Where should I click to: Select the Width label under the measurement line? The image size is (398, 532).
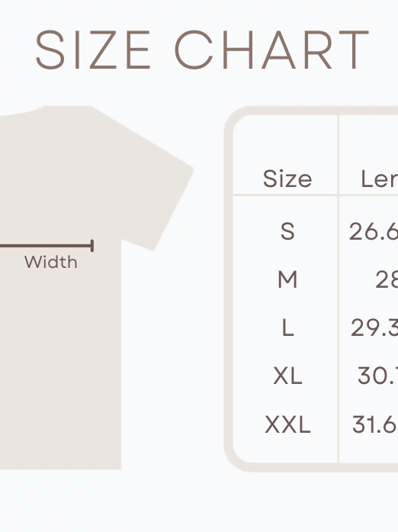coord(51,263)
